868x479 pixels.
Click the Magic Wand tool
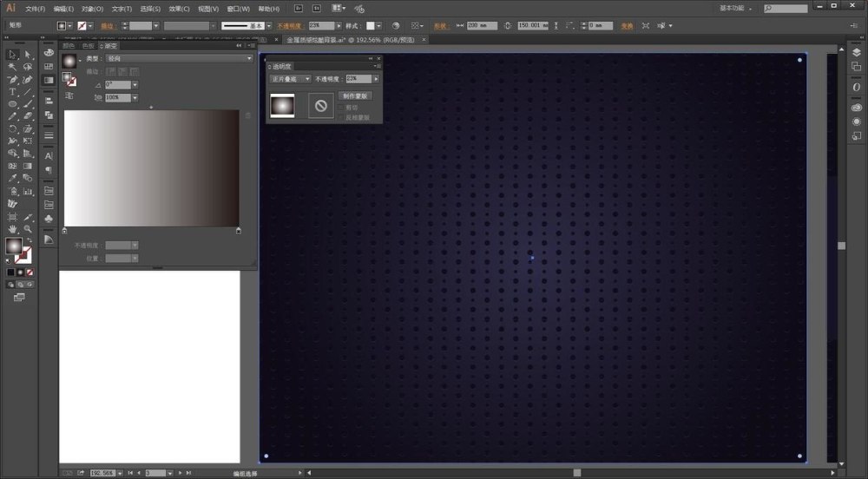[13, 67]
